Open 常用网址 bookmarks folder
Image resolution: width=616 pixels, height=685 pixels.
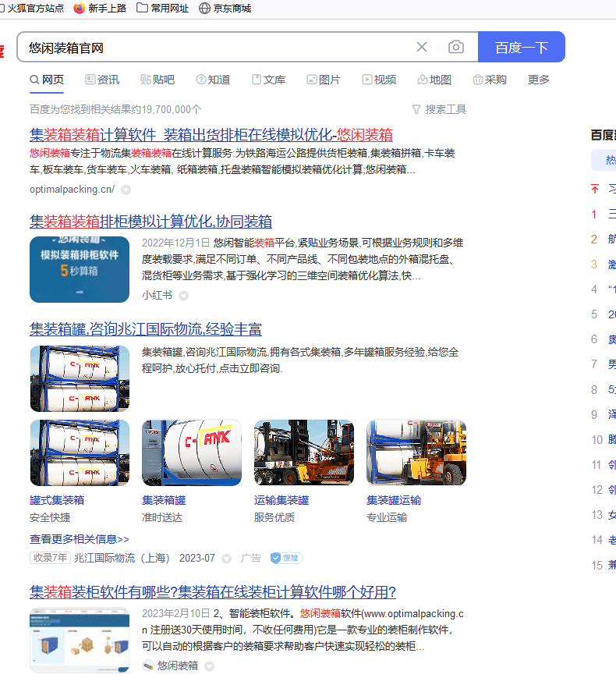162,9
